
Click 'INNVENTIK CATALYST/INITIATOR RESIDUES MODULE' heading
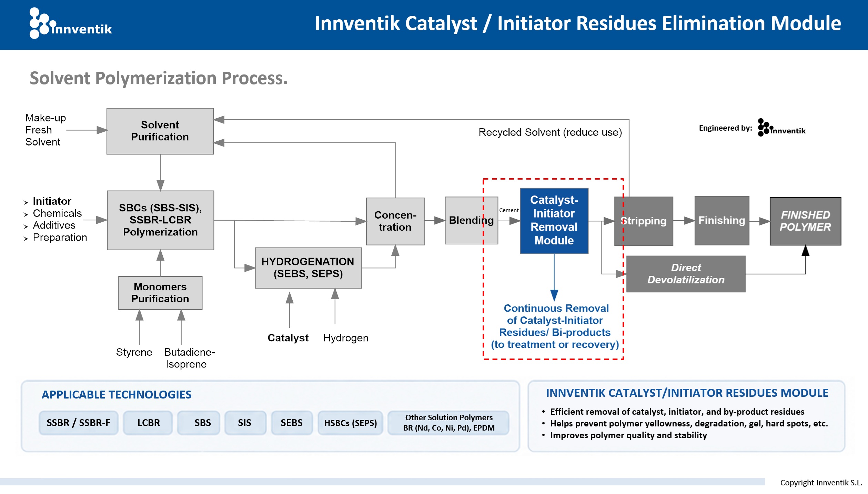687,393
